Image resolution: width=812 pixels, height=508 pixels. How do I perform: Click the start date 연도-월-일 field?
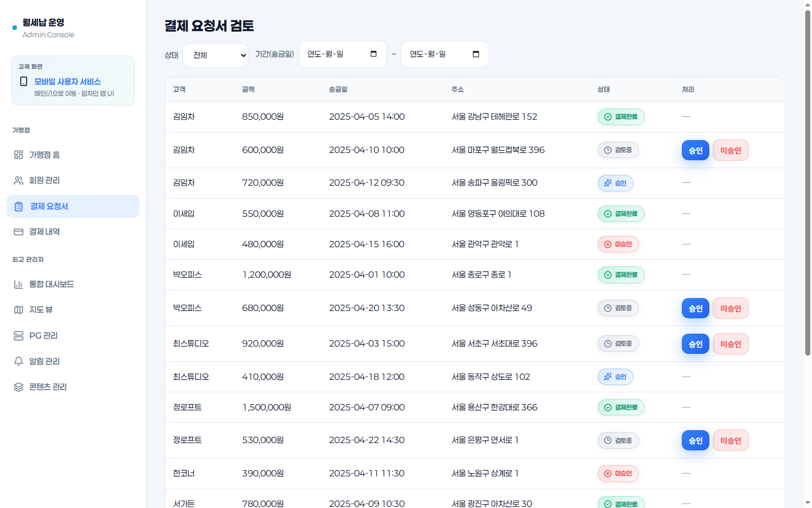click(x=342, y=54)
